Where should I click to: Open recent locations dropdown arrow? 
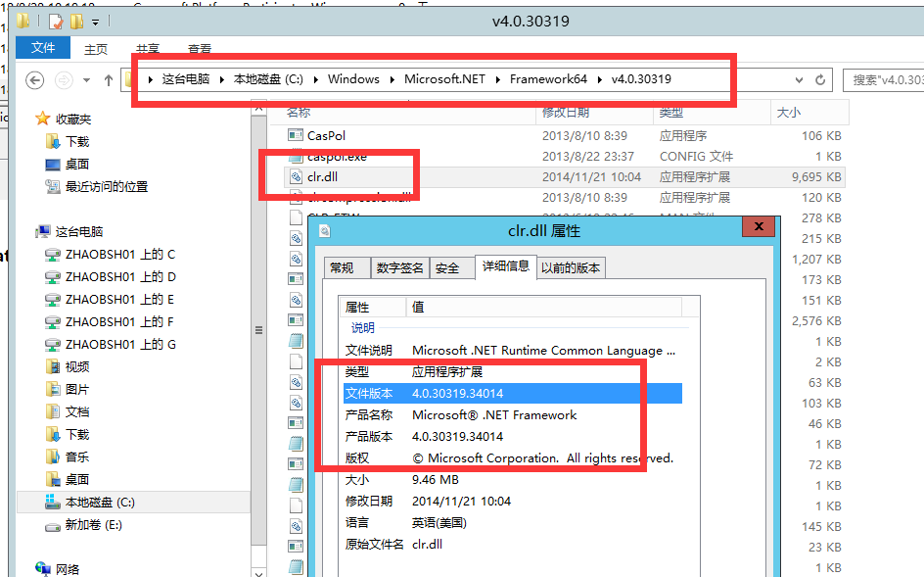tap(86, 80)
